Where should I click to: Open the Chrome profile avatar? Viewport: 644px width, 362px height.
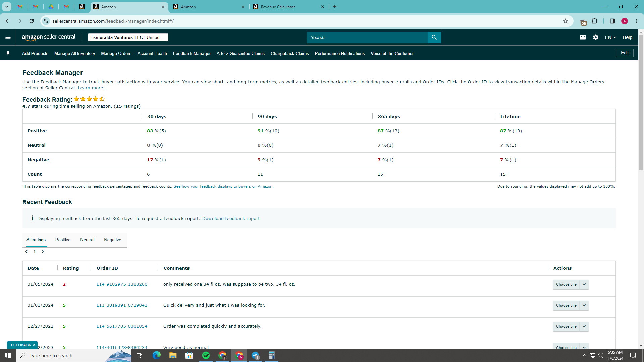tap(625, 21)
